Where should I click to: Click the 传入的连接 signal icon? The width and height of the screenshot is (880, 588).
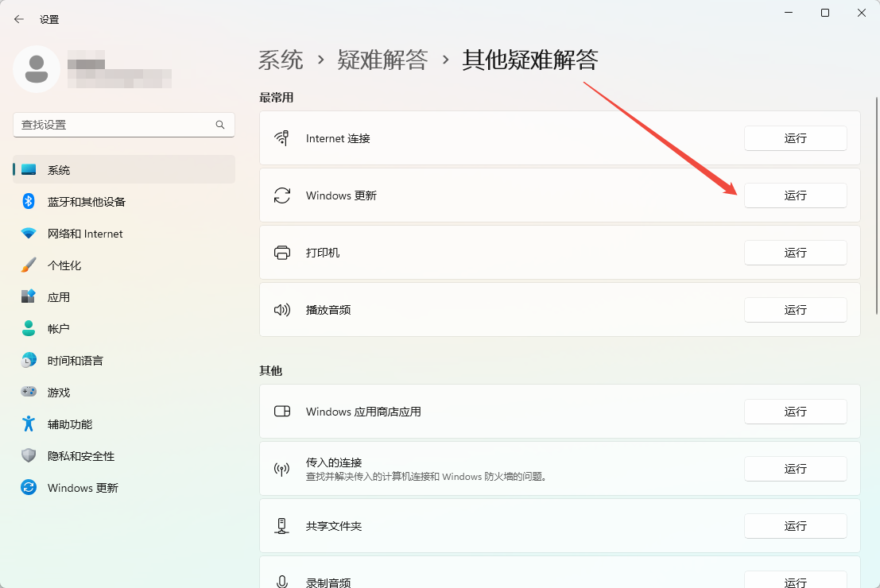click(281, 469)
